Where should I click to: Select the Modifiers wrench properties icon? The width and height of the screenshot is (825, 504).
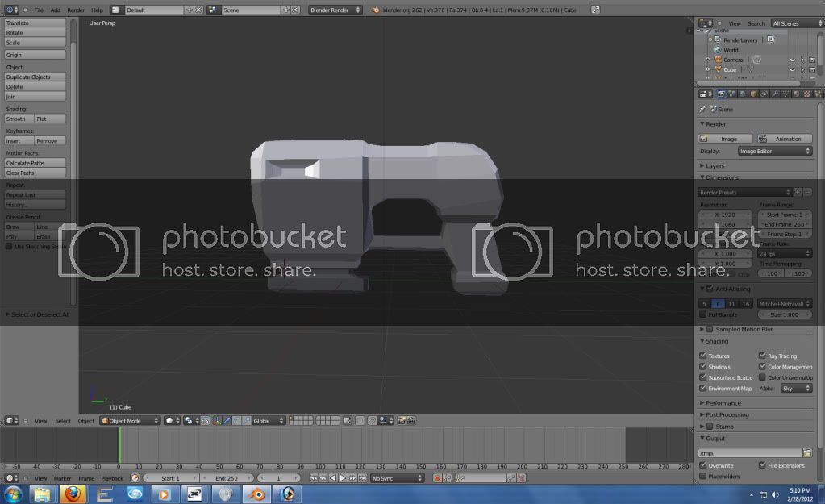click(x=775, y=94)
